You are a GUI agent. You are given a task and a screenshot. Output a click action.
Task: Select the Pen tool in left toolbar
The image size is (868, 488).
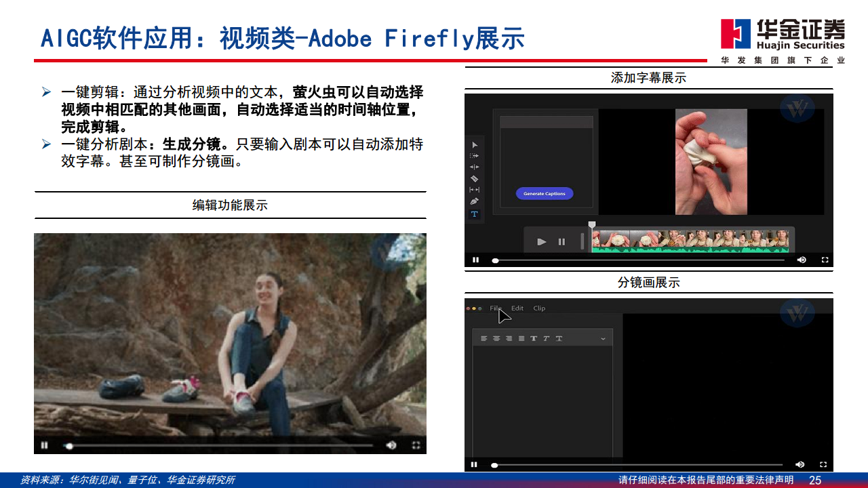point(475,201)
